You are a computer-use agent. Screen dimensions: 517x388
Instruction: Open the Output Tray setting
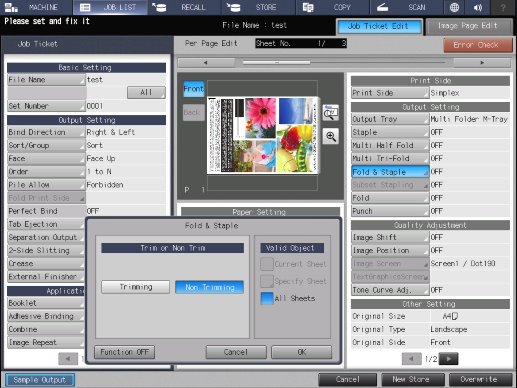[x=390, y=119]
